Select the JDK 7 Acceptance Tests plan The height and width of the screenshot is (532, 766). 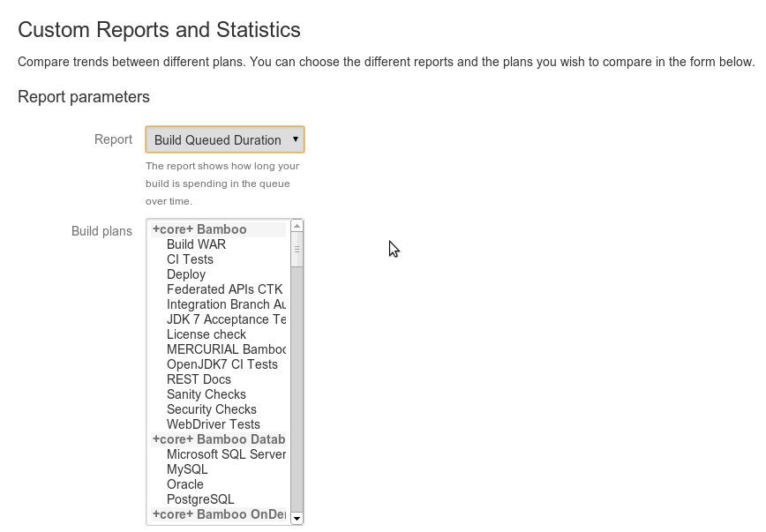click(218, 319)
